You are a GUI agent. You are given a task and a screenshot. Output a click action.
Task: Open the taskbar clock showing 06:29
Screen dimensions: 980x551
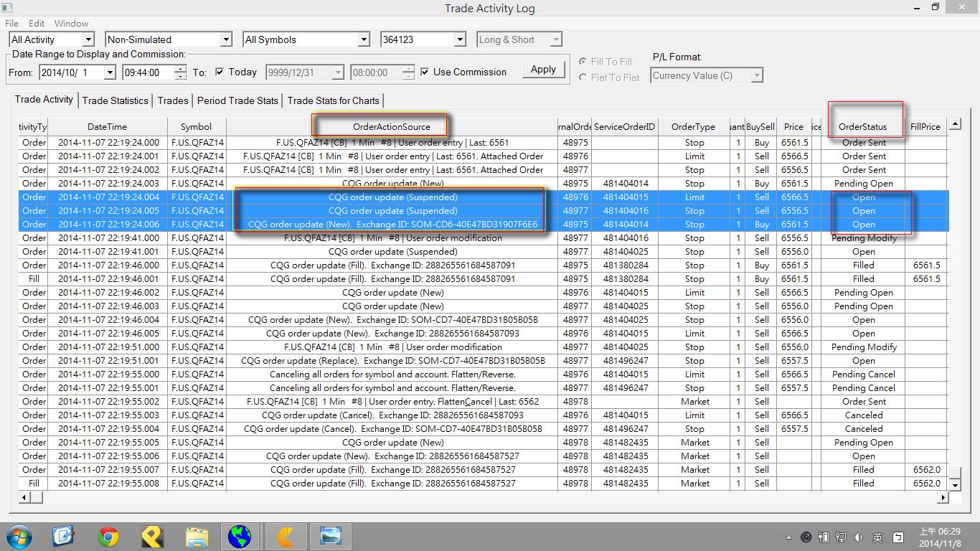[940, 537]
